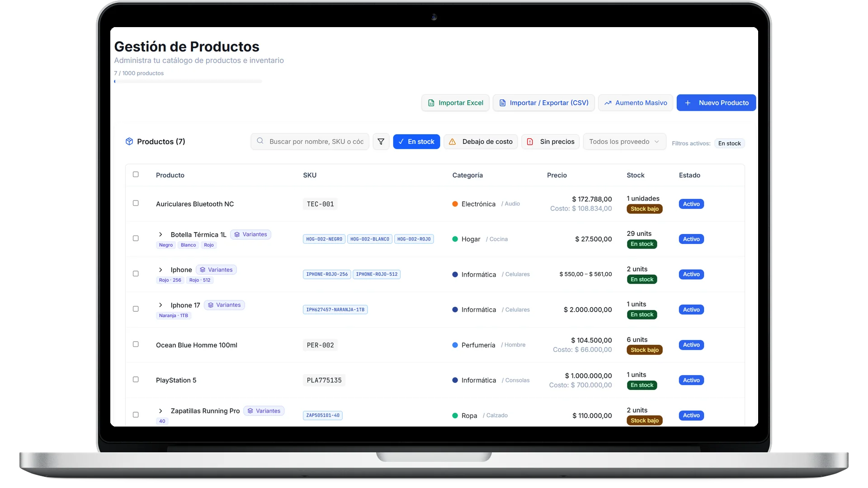Click the HOG-002-BLANCO SKU tag

pyautogui.click(x=370, y=239)
